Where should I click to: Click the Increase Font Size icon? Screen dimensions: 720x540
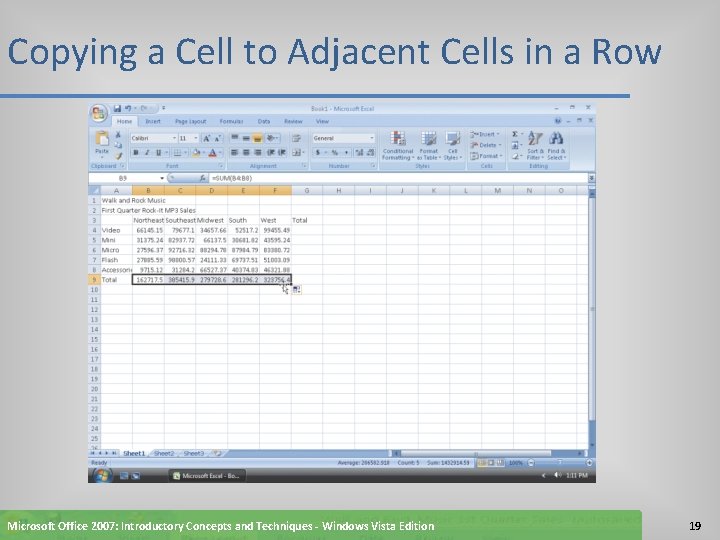207,138
